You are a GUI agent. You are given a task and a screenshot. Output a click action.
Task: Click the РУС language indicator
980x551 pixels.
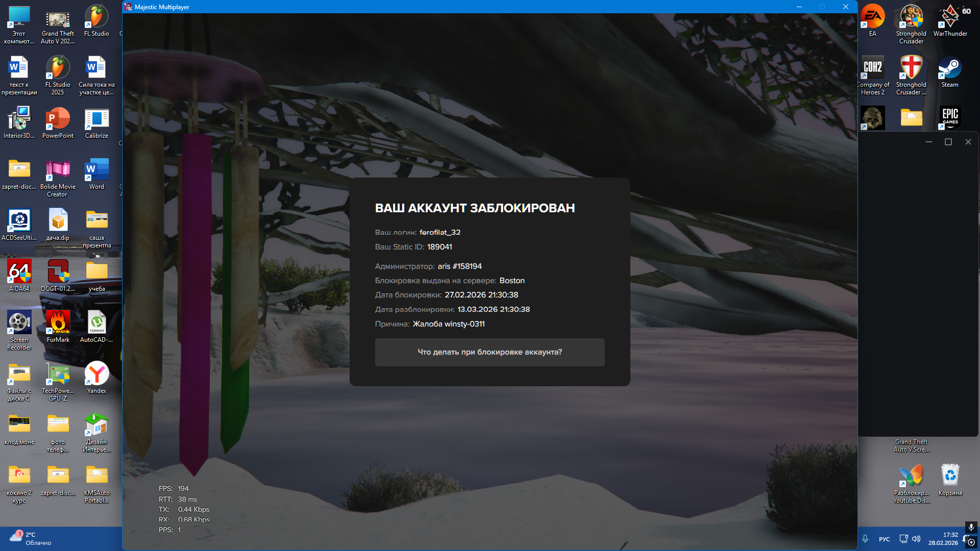884,539
